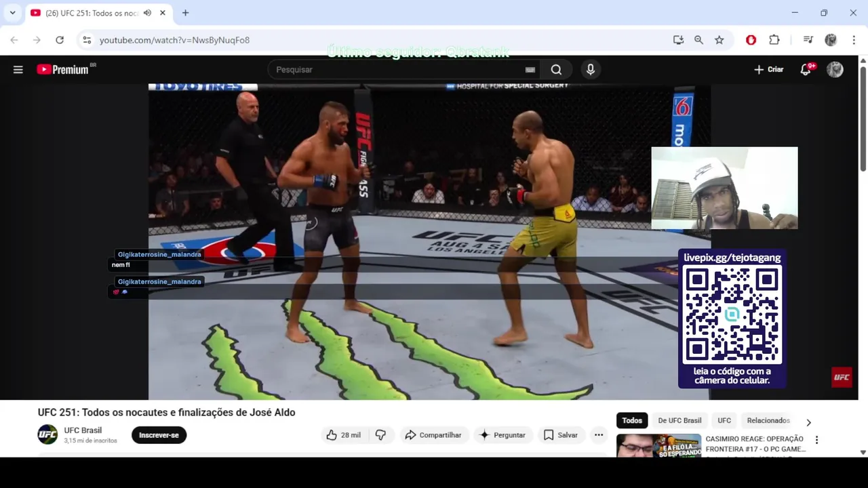Minimize the Chrome window
The height and width of the screenshot is (488, 868).
coord(795,13)
